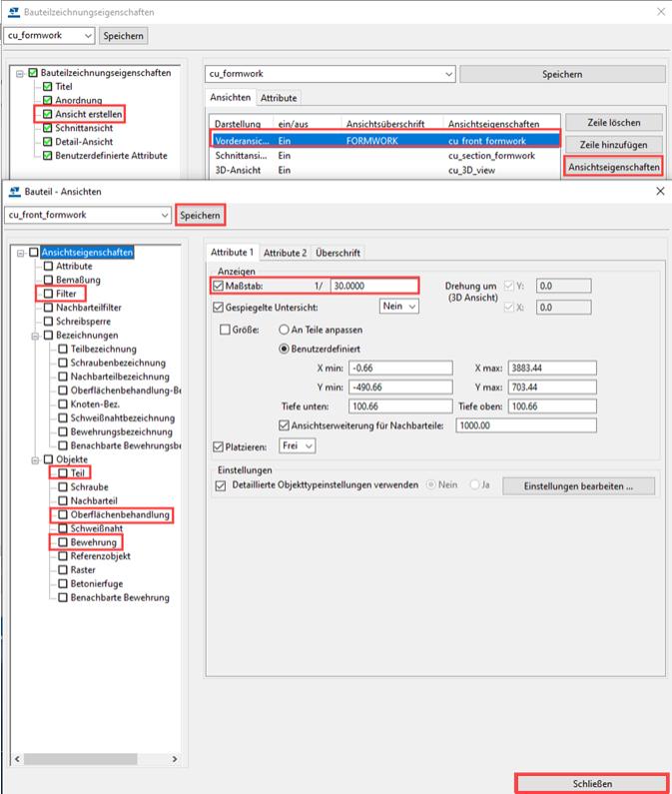The image size is (672, 794).
Task: Toggle Detaillierte Objekttypeinstellungen verwenden checkbox
Action: [x=222, y=485]
